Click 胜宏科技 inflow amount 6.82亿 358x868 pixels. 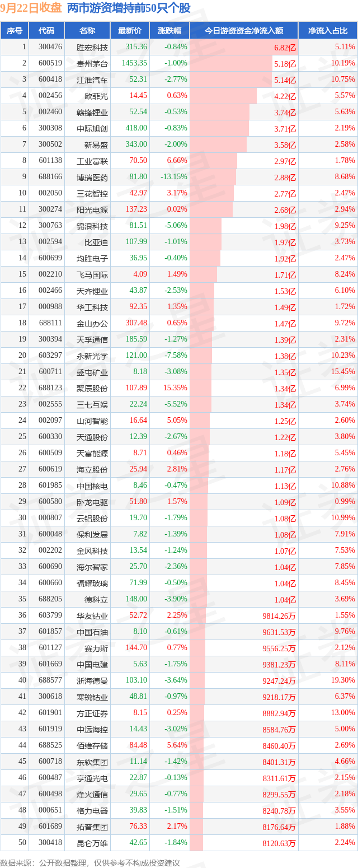(x=285, y=48)
